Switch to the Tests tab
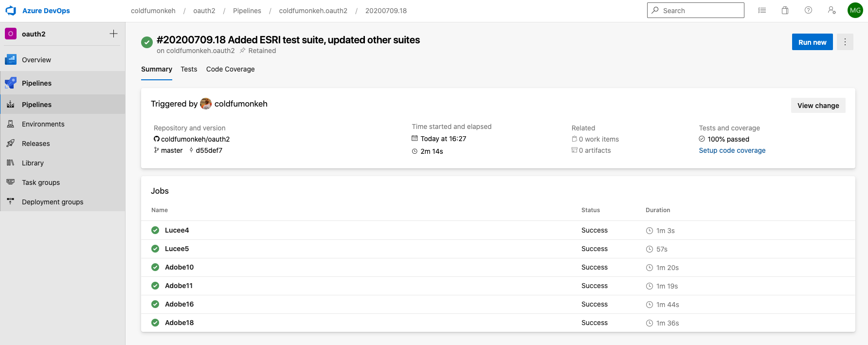Image resolution: width=868 pixels, height=345 pixels. tap(189, 69)
